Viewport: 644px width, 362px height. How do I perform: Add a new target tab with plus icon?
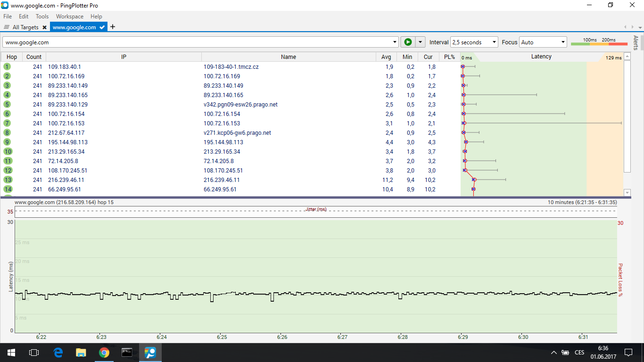pyautogui.click(x=113, y=27)
